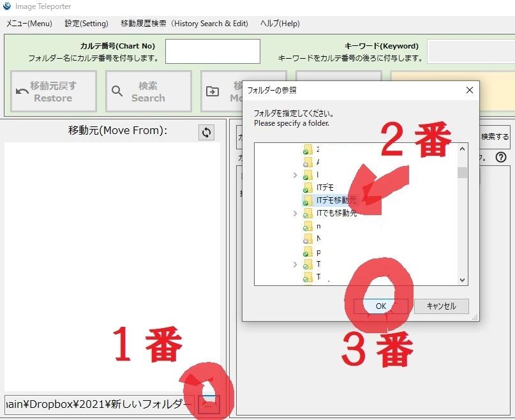Expand the folder node above ITデモ

click(295, 175)
